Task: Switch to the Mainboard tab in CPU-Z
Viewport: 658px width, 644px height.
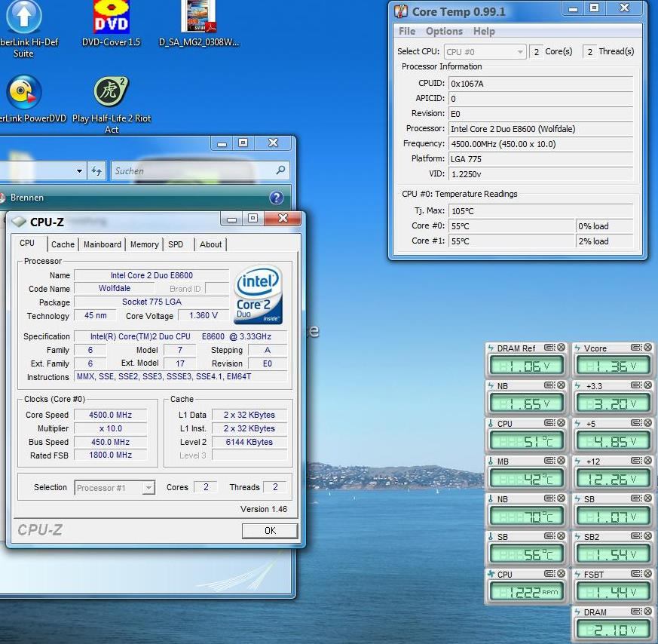Action: point(103,244)
